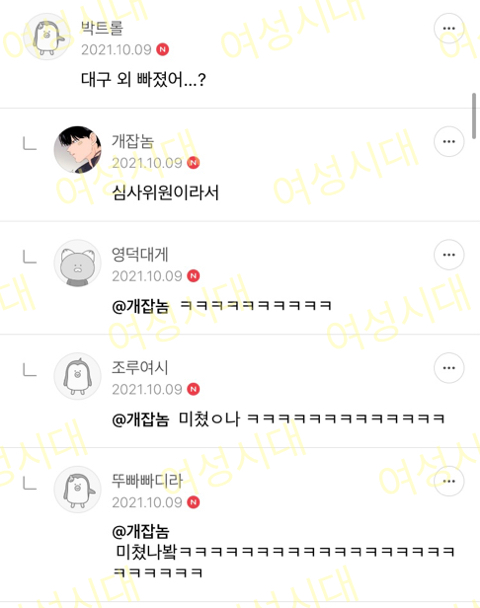
Task: Open more options for 영덕대게's reply
Action: coord(449,255)
